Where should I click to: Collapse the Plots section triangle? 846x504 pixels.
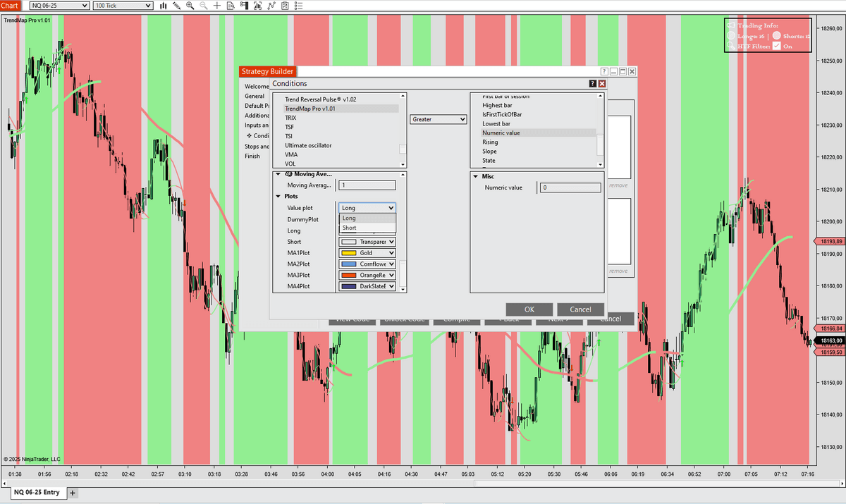click(278, 197)
